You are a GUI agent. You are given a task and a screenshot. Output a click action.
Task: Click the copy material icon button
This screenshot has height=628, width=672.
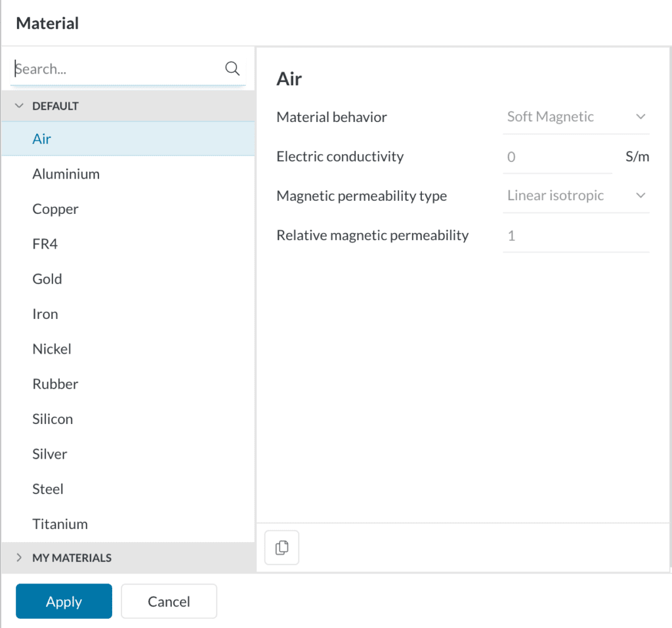tap(282, 548)
